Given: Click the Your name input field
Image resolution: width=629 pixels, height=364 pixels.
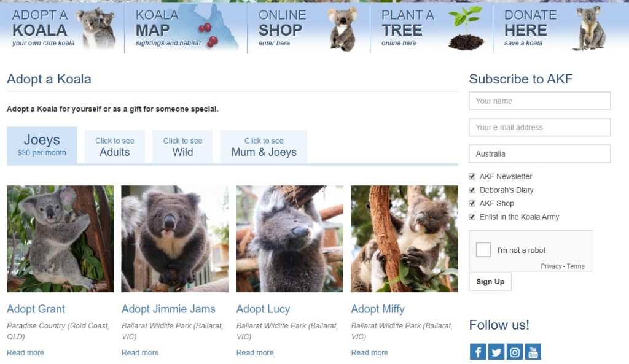Looking at the screenshot, I should pyautogui.click(x=539, y=101).
